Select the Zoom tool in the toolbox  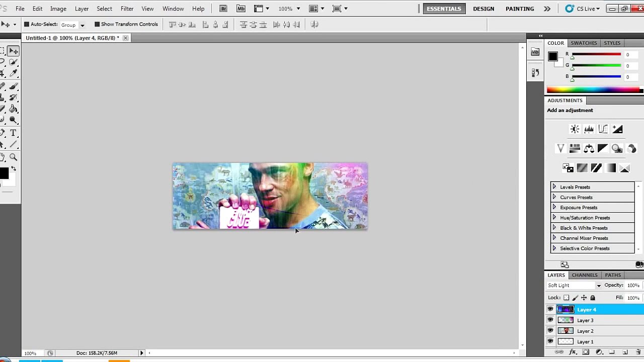(x=13, y=157)
